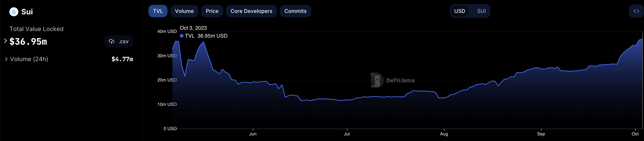The width and height of the screenshot is (644, 141).
Task: Click the $36.95m total value figure
Action: tap(28, 42)
